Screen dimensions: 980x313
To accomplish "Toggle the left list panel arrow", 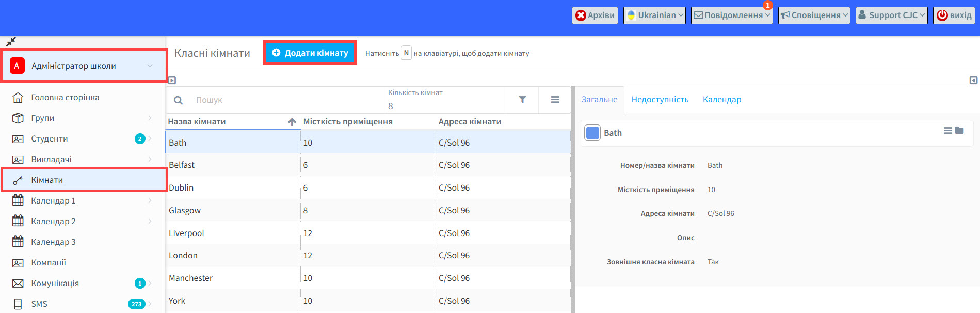I will point(172,81).
